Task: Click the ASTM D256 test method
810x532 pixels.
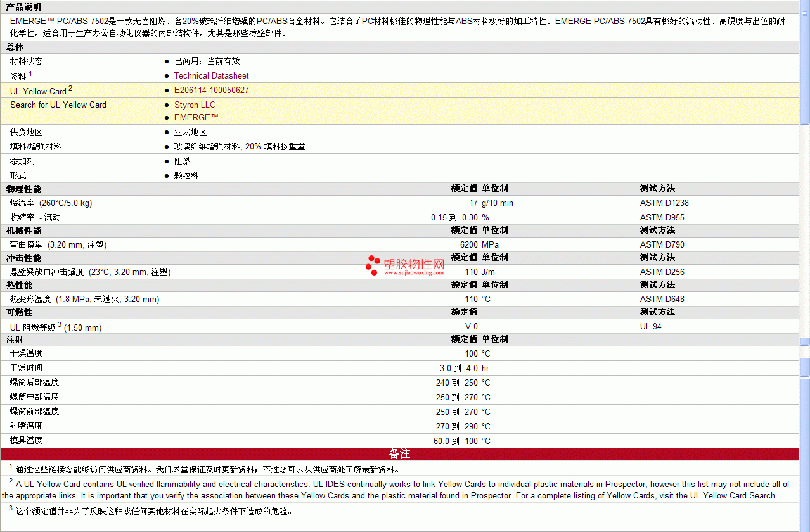Action: click(x=662, y=272)
